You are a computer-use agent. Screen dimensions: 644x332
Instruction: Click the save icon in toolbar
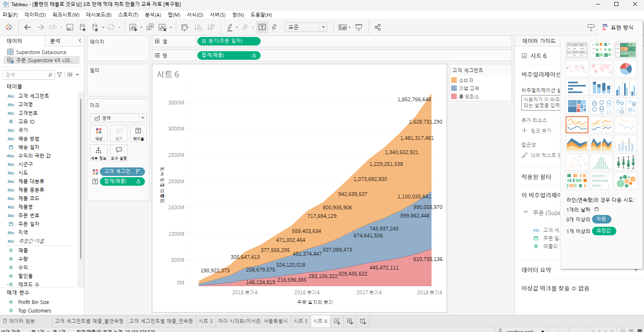click(70, 27)
